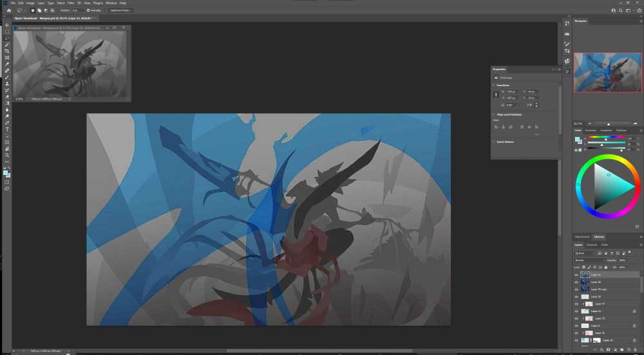The height and width of the screenshot is (355, 644).
Task: Toggle visibility of Layer 57
Action: pos(576,304)
